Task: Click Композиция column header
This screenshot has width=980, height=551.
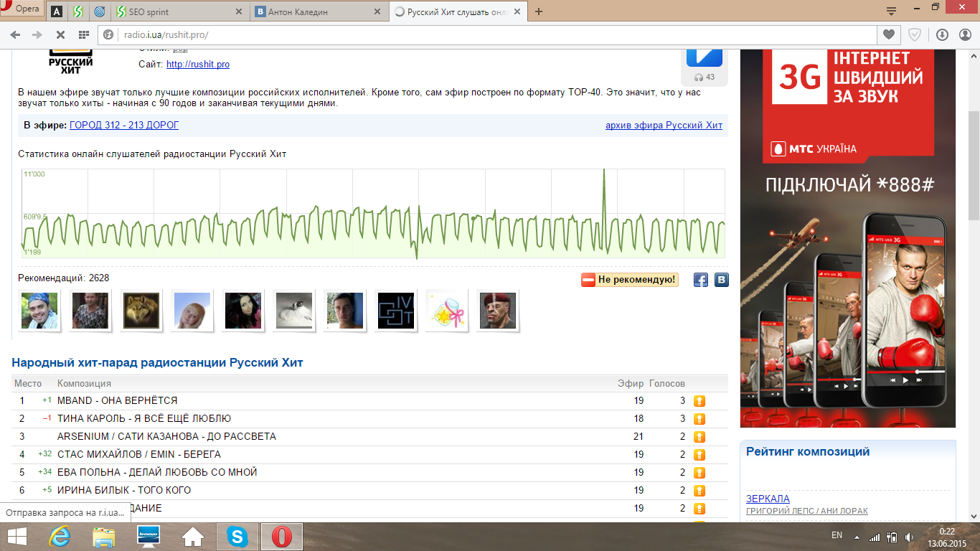Action: 84,384
